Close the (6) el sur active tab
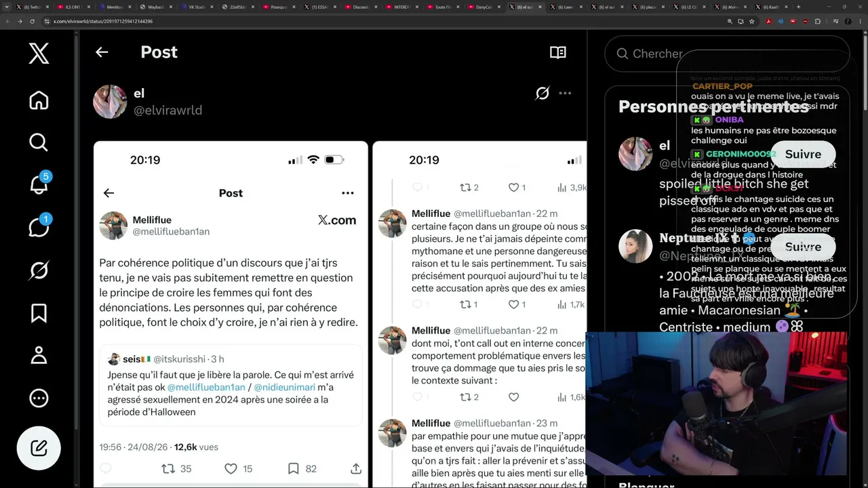The height and width of the screenshot is (488, 868). tap(541, 7)
